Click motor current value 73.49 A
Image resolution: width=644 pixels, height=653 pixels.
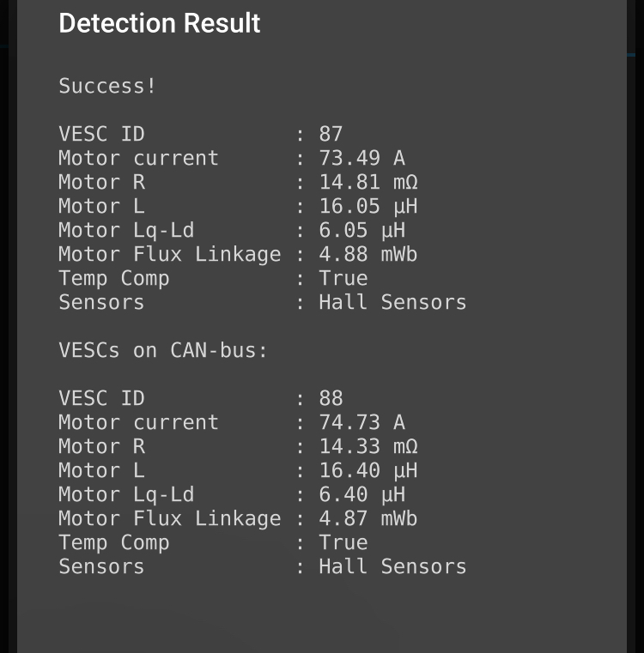[361, 158]
